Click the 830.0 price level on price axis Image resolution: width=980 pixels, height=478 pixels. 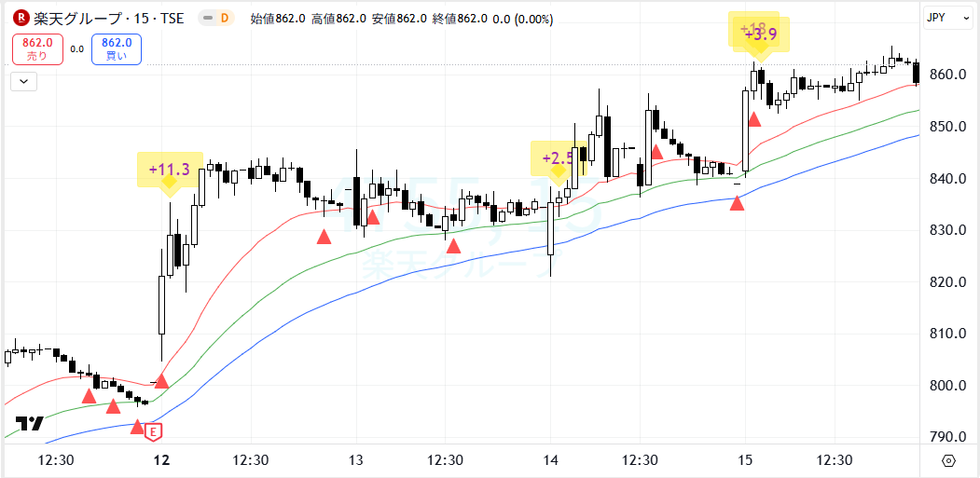(948, 230)
